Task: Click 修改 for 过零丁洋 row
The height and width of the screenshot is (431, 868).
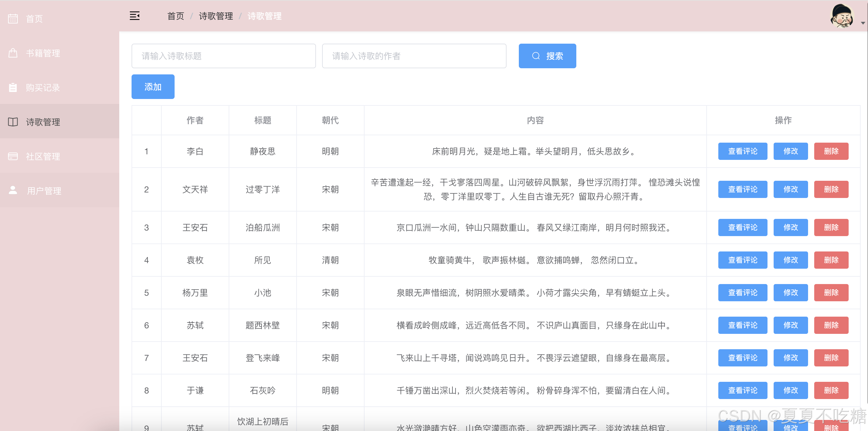Action: (790, 189)
